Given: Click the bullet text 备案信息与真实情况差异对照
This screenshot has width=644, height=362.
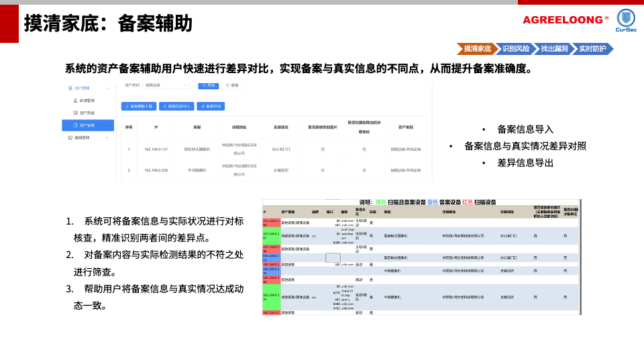Looking at the screenshot, I should pyautogui.click(x=525, y=146).
